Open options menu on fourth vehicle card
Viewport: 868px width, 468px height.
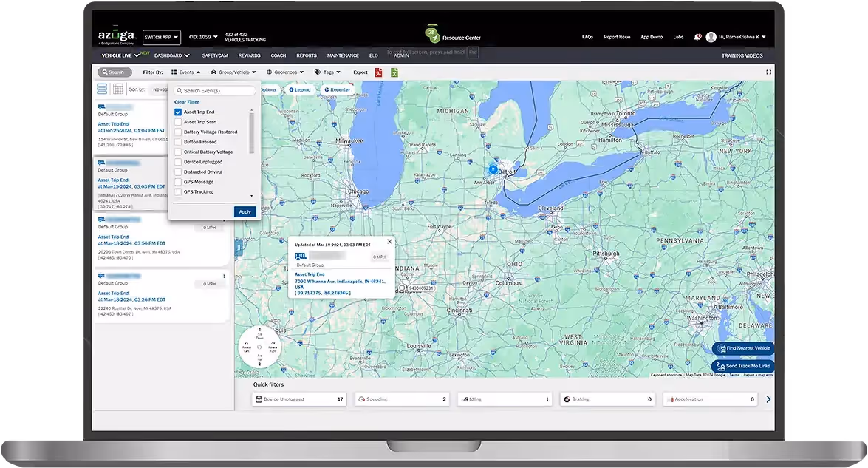point(224,275)
